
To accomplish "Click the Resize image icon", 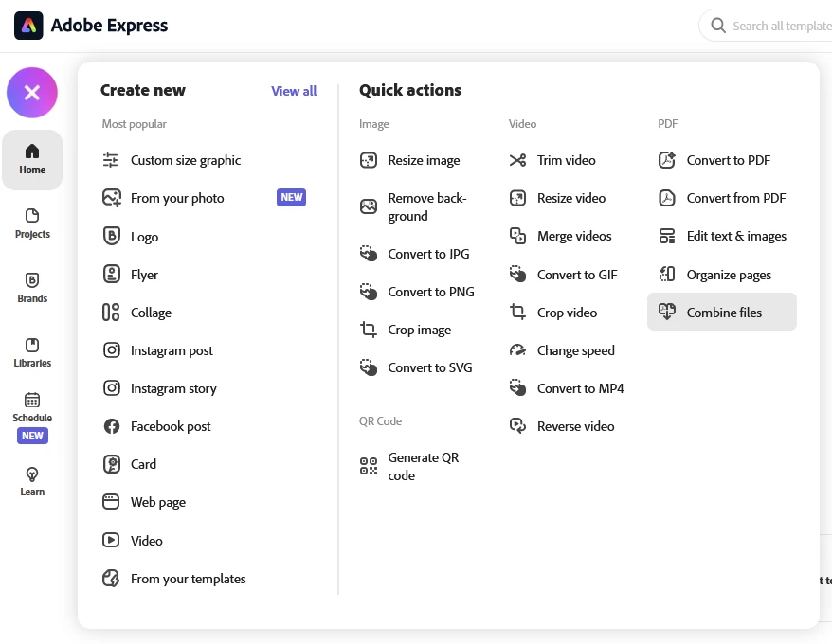I will coord(369,160).
